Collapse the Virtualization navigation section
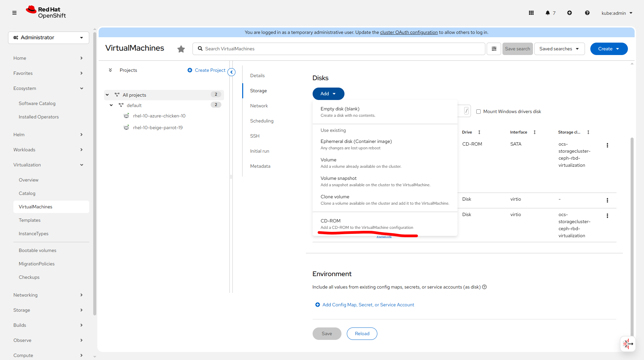Viewport: 644px width, 360px height. tap(49, 165)
